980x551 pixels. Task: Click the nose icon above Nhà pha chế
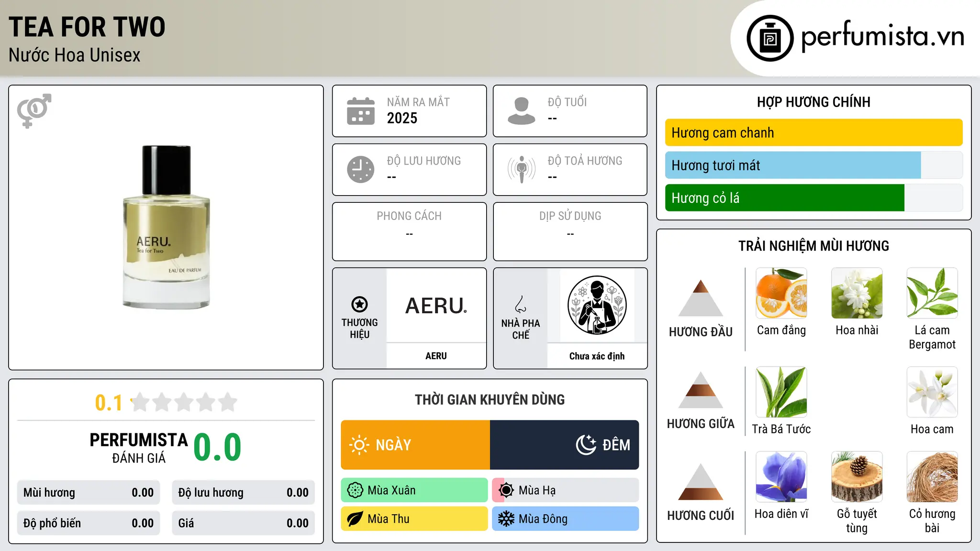pyautogui.click(x=521, y=304)
